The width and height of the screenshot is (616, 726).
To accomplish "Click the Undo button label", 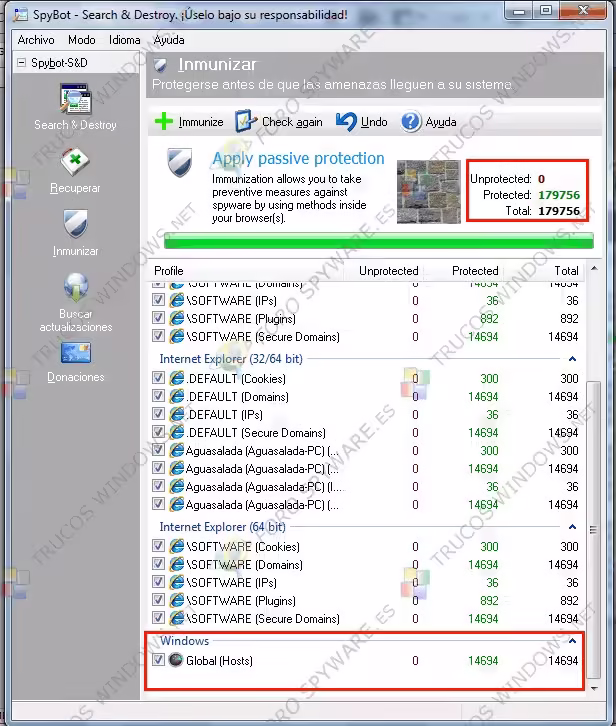I will [x=374, y=122].
